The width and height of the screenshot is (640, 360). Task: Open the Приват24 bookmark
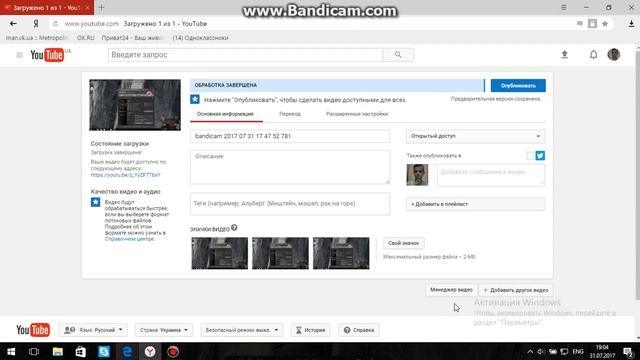coord(132,38)
